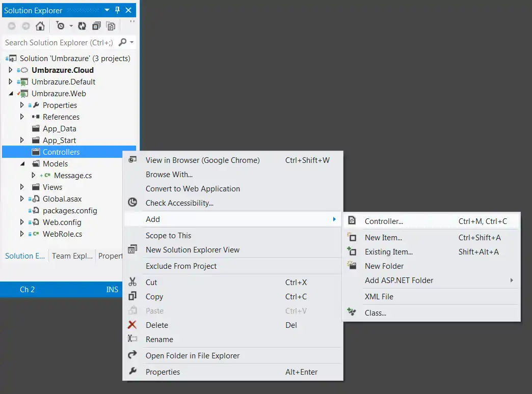The width and height of the screenshot is (532, 394).
Task: Collapse the Umbrazure.Web project
Action: tap(11, 93)
